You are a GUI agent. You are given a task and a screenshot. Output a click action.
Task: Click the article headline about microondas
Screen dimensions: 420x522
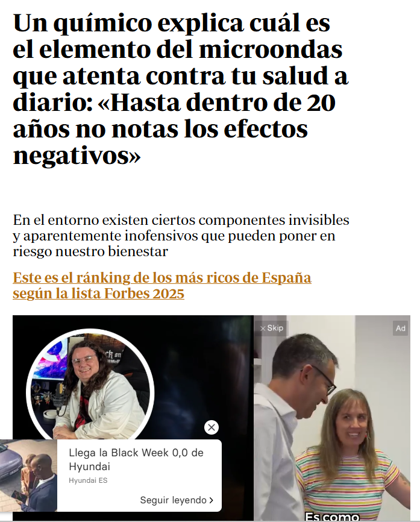click(x=180, y=89)
